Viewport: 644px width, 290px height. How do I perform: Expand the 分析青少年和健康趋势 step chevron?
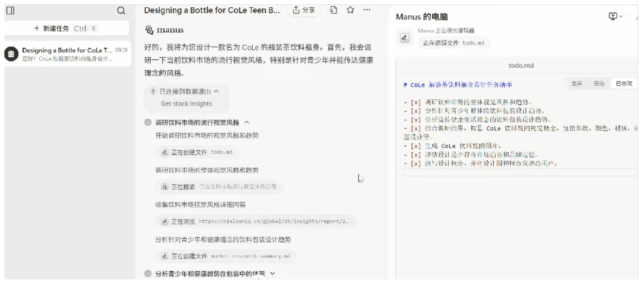click(x=272, y=274)
